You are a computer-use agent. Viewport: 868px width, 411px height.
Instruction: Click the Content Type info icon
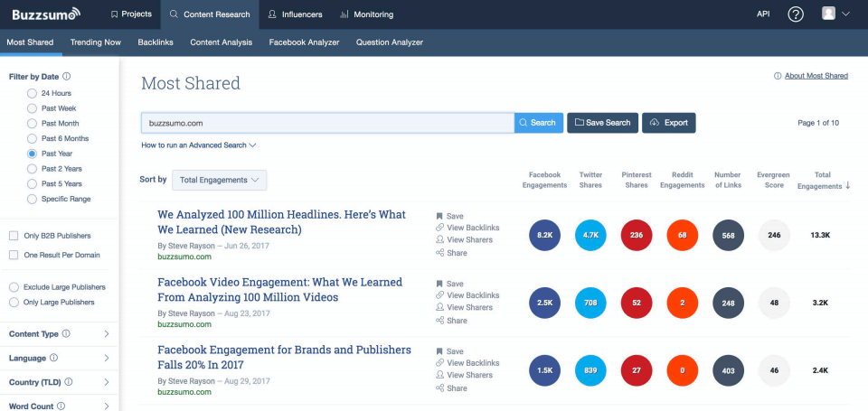click(x=66, y=333)
